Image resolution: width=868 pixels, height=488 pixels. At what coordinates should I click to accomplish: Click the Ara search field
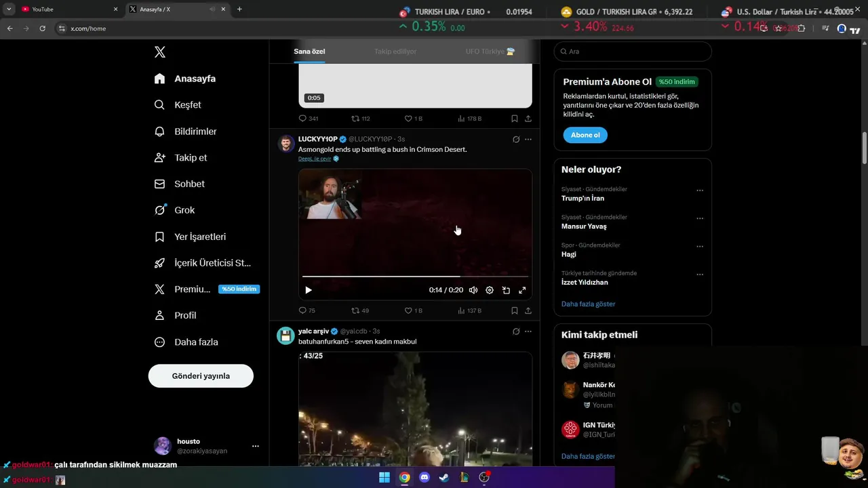coord(633,52)
